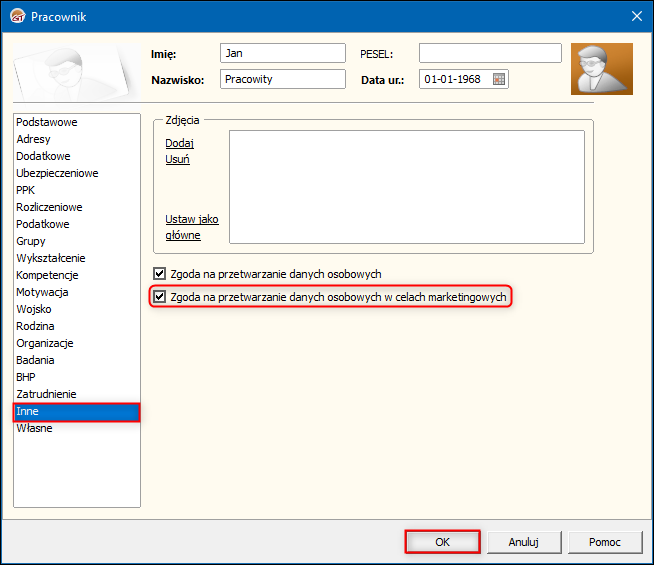
Task: Focus the Nazwisko field containing Pracowity
Action: point(283,79)
